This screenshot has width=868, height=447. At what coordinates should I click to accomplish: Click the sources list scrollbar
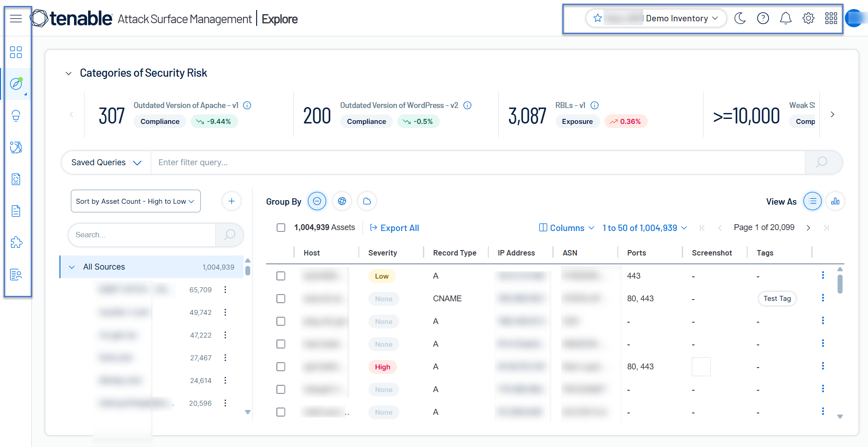(248, 270)
